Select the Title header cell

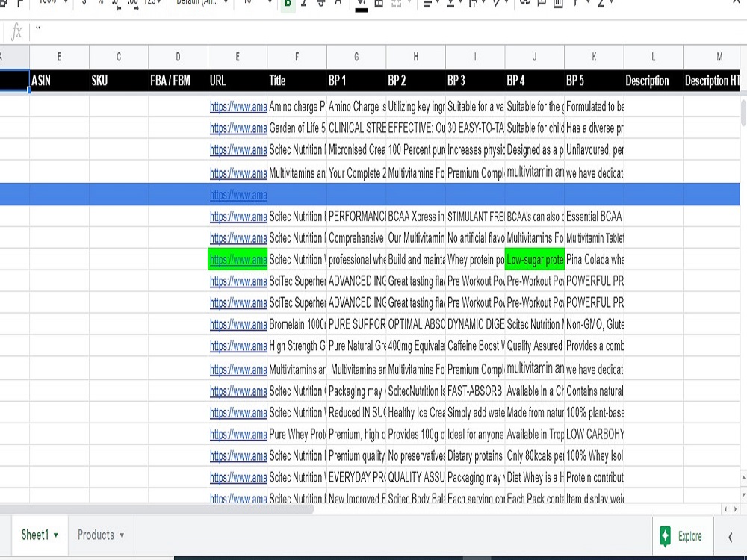pos(297,81)
